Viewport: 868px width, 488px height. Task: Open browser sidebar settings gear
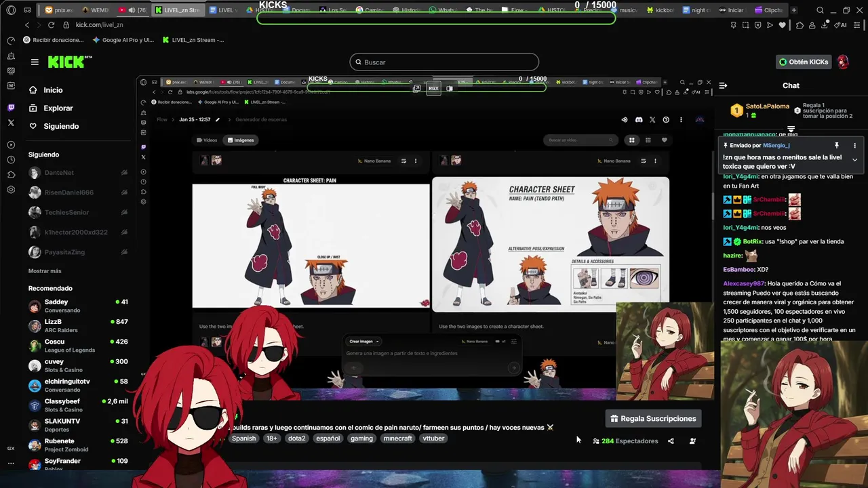pyautogui.click(x=11, y=190)
